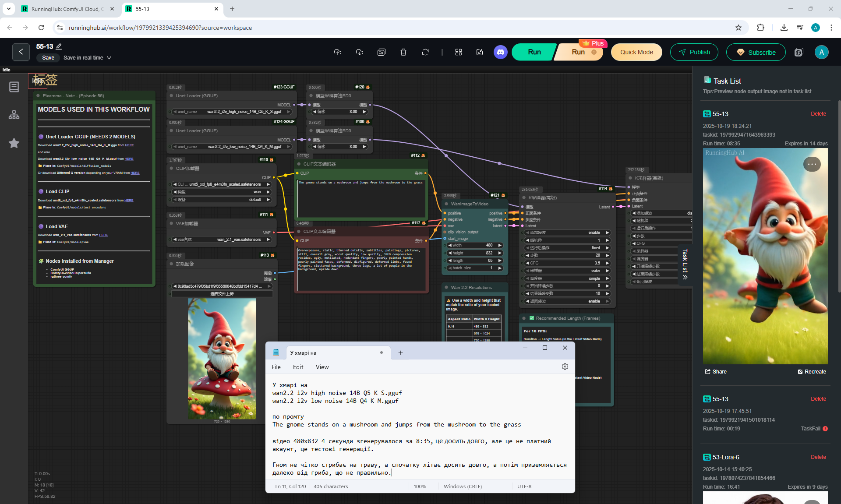Toggle Recommended Length (Frames) checkbox
Screen dimensions: 841x504
pos(532,318)
